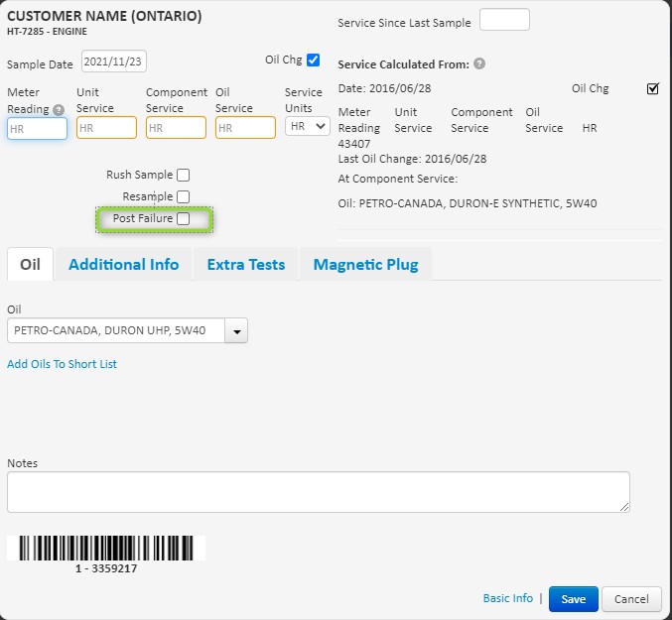672x620 pixels.
Task: Click the sample barcode image
Action: [106, 549]
